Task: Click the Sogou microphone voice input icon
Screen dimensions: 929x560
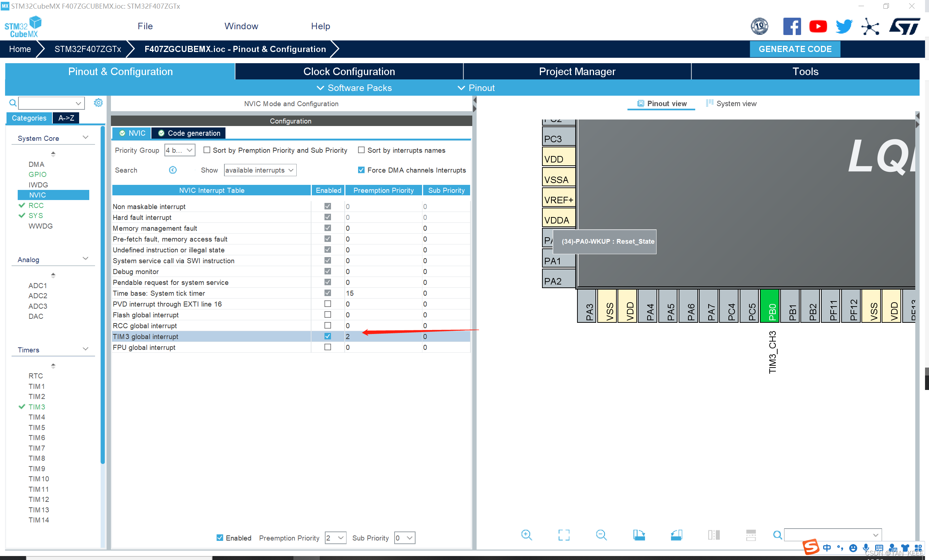Action: click(x=866, y=548)
